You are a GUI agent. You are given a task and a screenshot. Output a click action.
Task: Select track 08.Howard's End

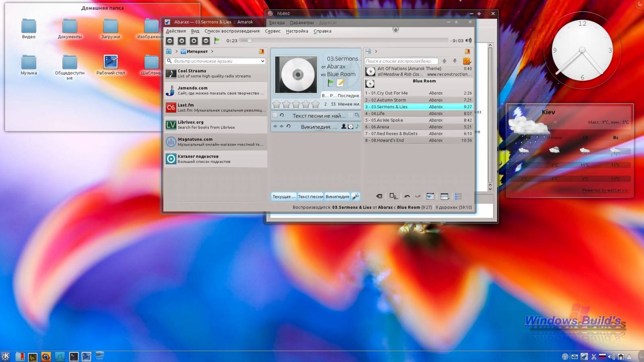click(419, 140)
